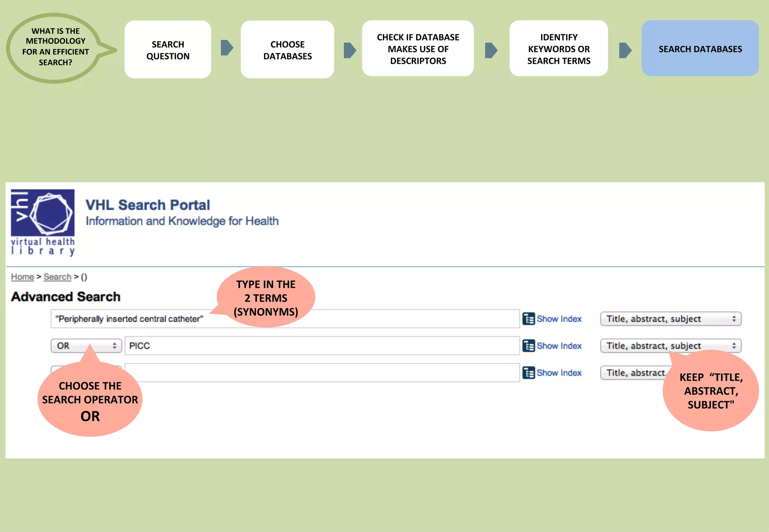The height and width of the screenshot is (532, 769).
Task: Open the PICC row's Title, abstract, subject dropdown
Action: (x=671, y=346)
